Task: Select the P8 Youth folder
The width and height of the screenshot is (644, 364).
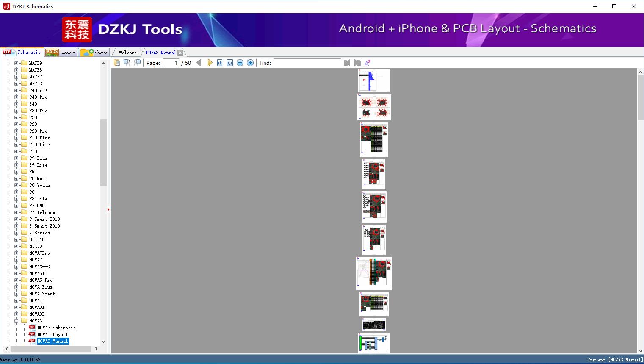Action: [x=39, y=185]
